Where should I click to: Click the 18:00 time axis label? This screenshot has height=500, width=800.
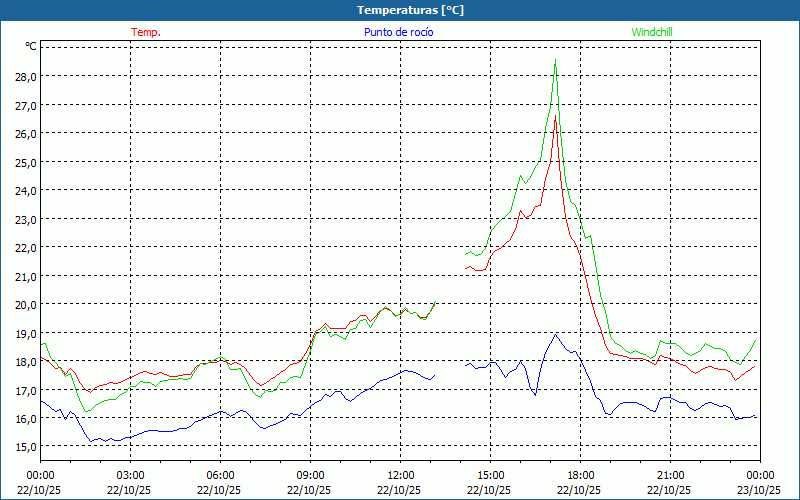coord(581,475)
